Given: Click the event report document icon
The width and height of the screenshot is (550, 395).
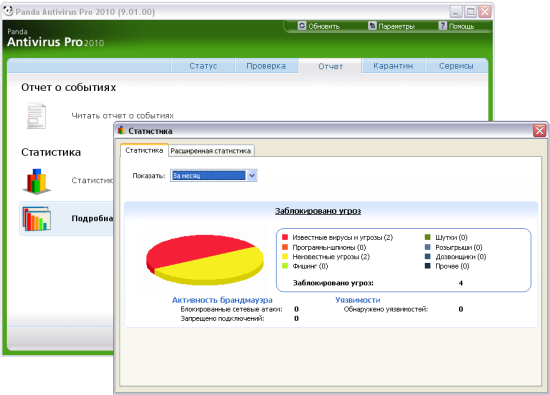Looking at the screenshot, I should click(x=36, y=116).
